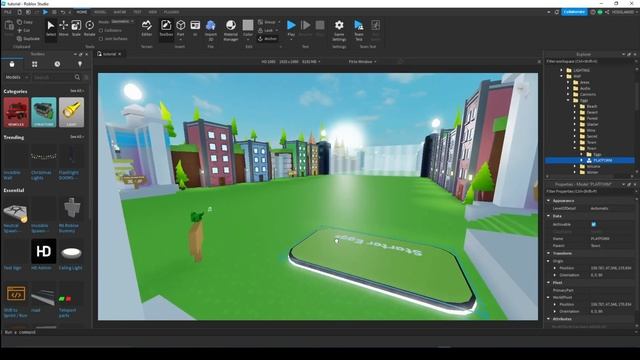
Task: Open the Toolbox inventory grid tab
Action: pyautogui.click(x=35, y=64)
